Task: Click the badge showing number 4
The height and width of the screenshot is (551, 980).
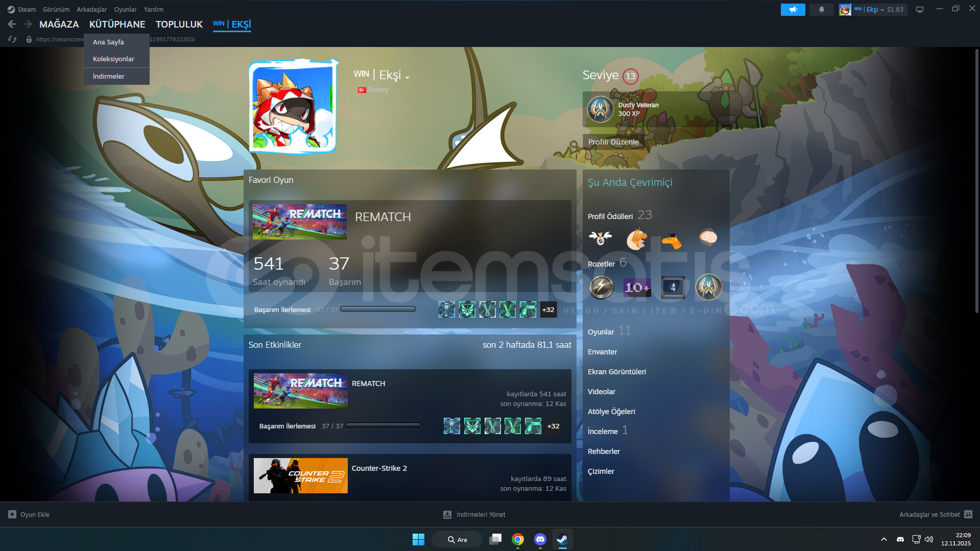Action: pos(673,287)
